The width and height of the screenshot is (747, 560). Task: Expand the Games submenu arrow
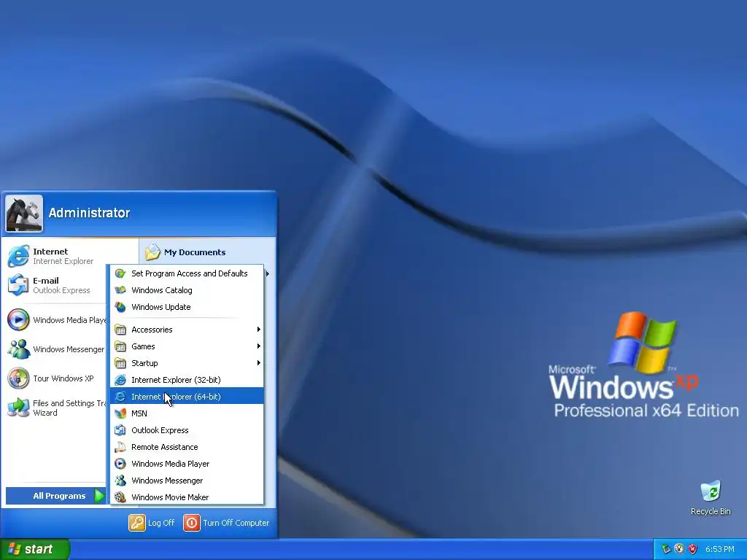pyautogui.click(x=259, y=346)
